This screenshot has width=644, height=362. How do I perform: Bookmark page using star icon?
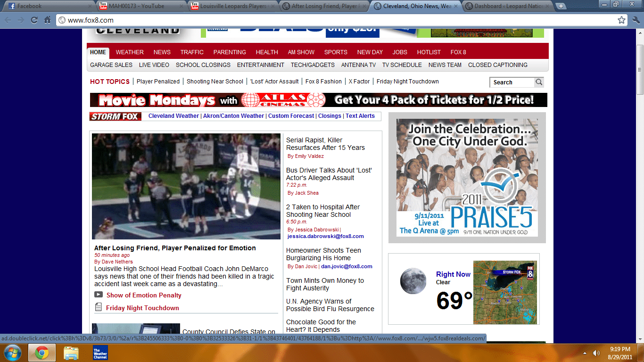pyautogui.click(x=621, y=20)
